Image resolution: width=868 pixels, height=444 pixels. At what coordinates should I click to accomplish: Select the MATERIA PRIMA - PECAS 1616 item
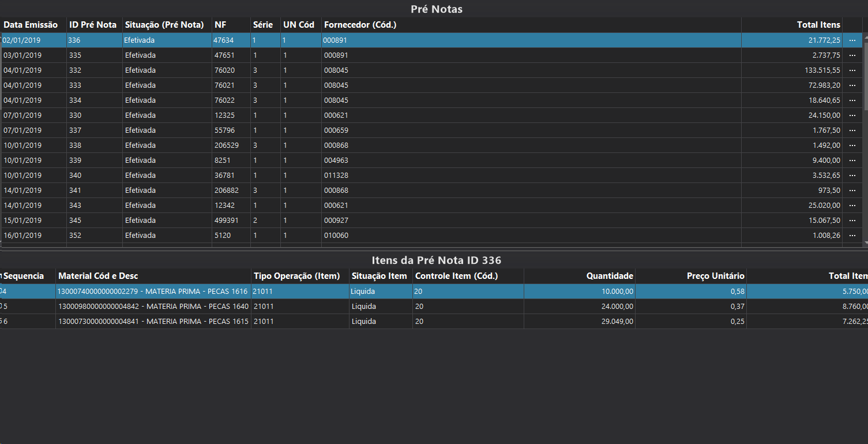click(x=152, y=292)
